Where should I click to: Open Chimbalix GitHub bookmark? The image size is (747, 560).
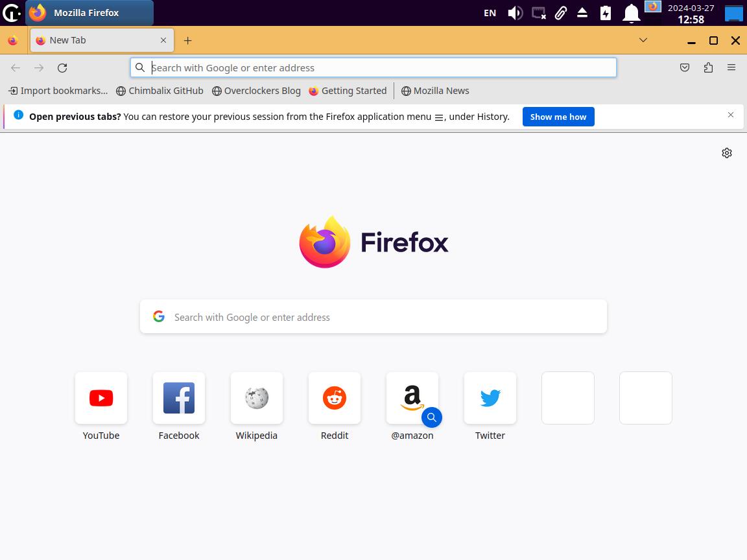tap(160, 91)
